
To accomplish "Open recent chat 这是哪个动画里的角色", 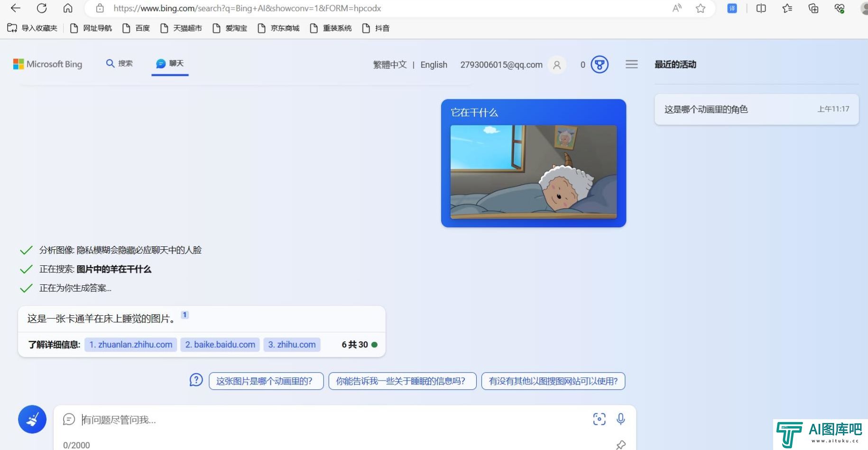I will 757,109.
